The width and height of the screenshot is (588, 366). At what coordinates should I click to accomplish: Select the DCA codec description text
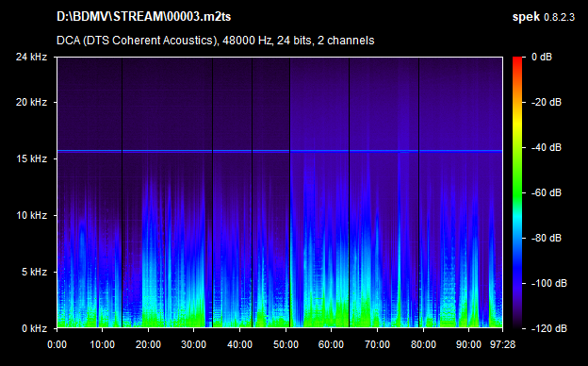pos(215,41)
